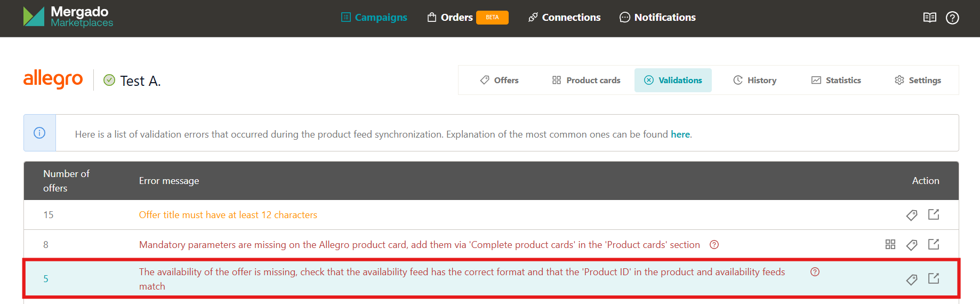
Task: Click the offers tag icon in the 15-offers row
Action: coord(912,215)
